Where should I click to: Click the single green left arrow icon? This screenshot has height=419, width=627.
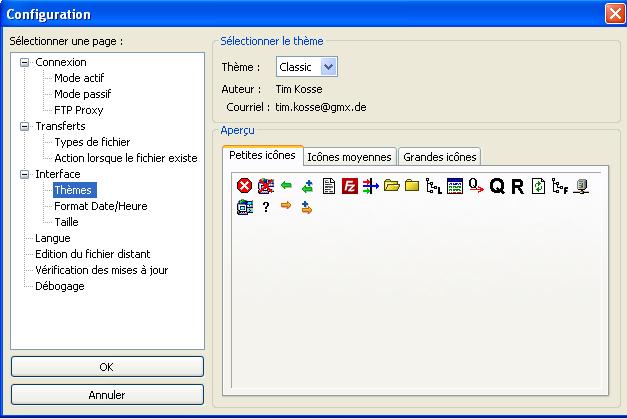[286, 186]
